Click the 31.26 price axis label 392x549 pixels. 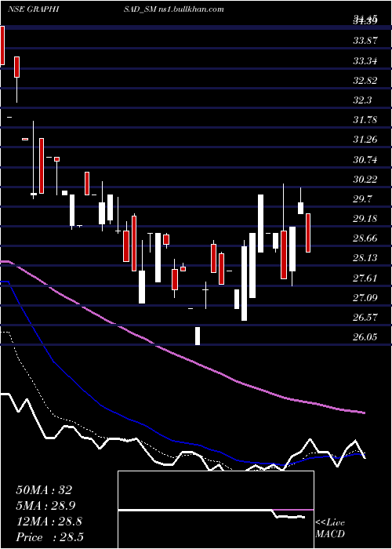click(x=365, y=140)
